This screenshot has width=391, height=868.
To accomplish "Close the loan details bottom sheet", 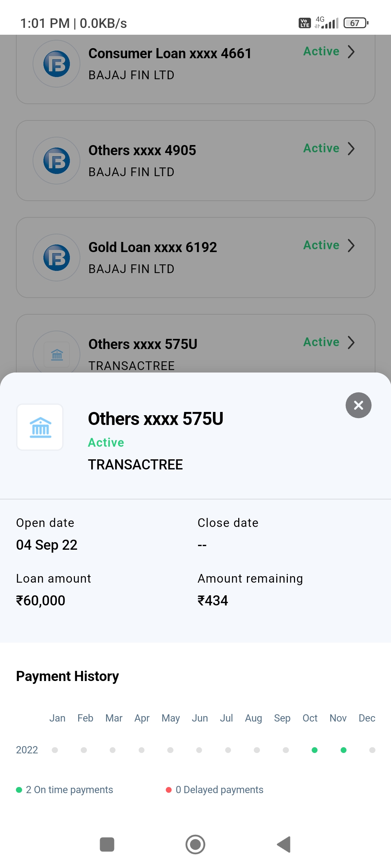I will (358, 405).
